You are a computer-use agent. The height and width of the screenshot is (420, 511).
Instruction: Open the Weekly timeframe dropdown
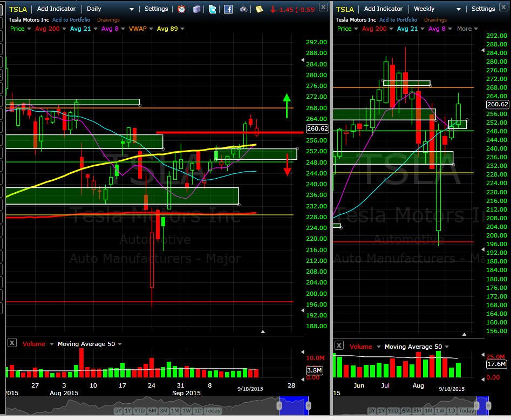tap(459, 9)
